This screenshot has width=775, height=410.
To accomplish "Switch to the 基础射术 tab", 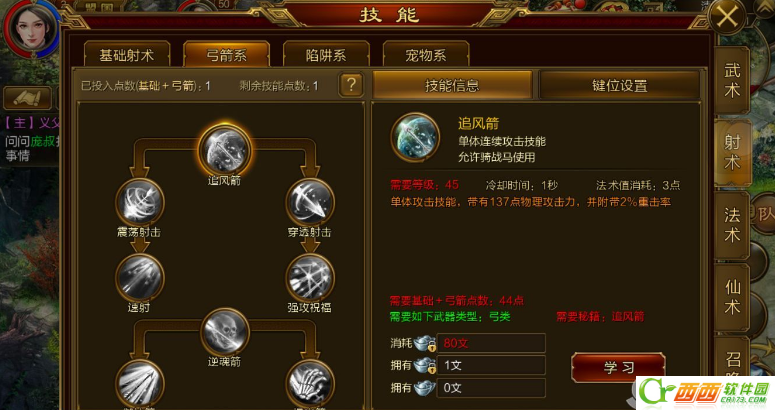I will click(x=127, y=54).
